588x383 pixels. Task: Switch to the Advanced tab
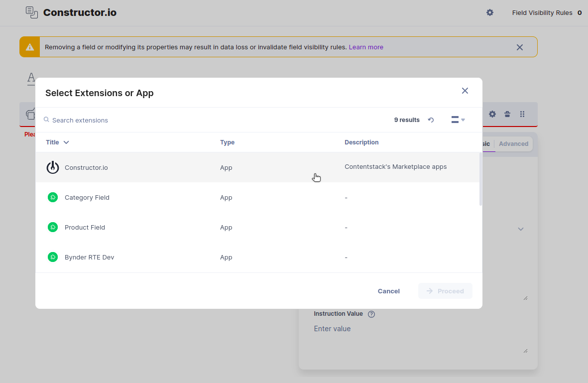(513, 144)
